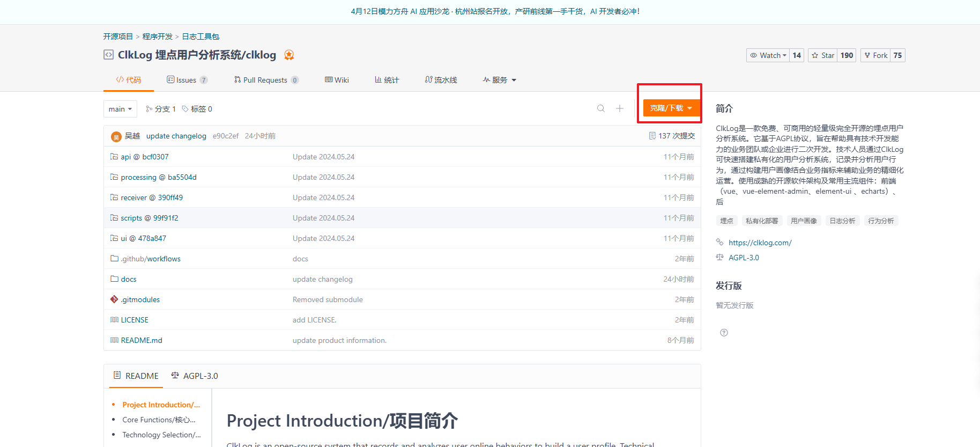Open the 统计 tab
Screen dimensions: 980x447
pyautogui.click(x=387, y=80)
